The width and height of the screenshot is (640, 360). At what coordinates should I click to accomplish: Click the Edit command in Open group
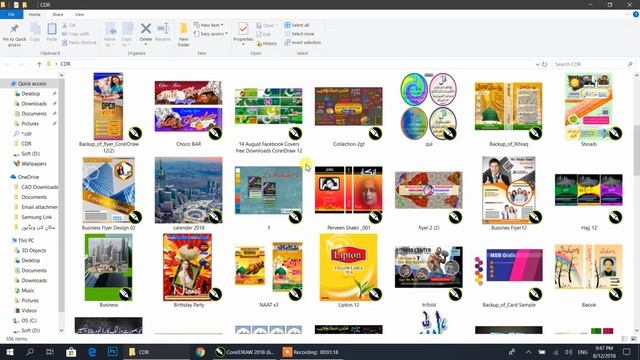point(264,34)
